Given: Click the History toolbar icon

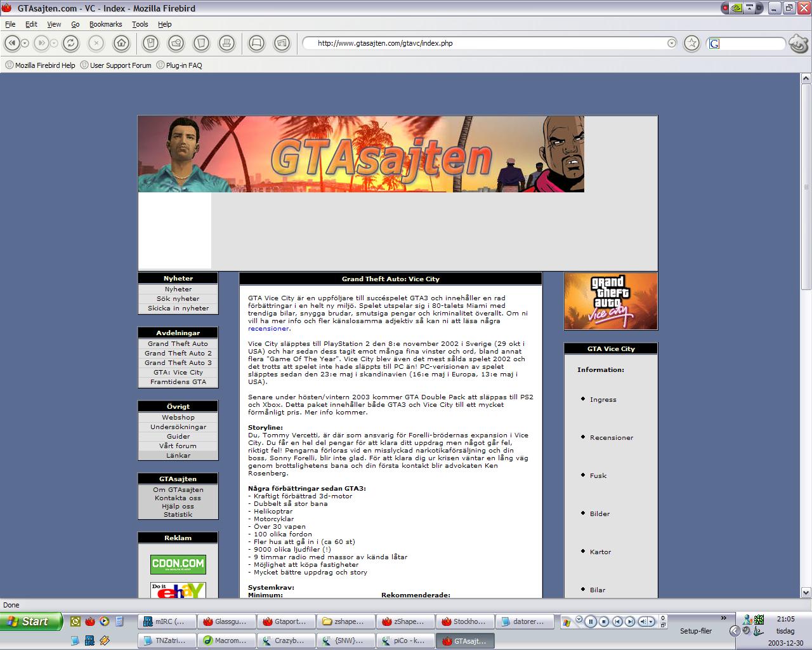Looking at the screenshot, I should pyautogui.click(x=176, y=43).
